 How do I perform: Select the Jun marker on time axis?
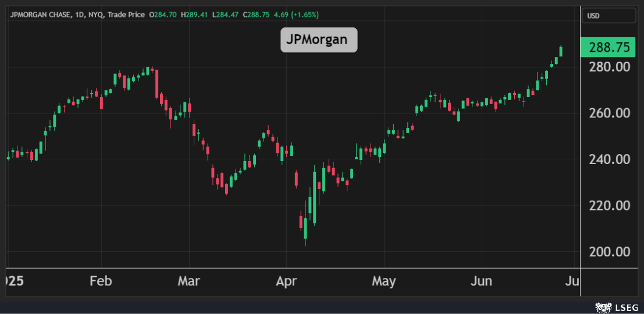tap(481, 281)
